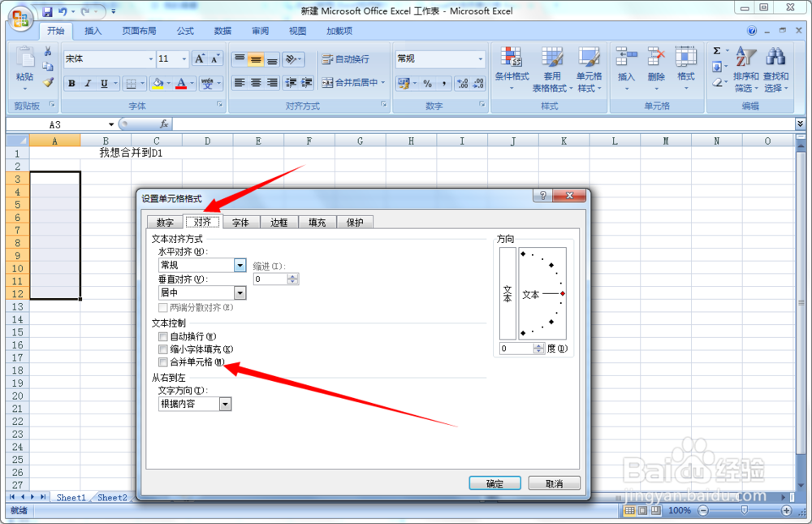Click vertical text orientation 文本 box
This screenshot has width=812, height=524.
508,293
